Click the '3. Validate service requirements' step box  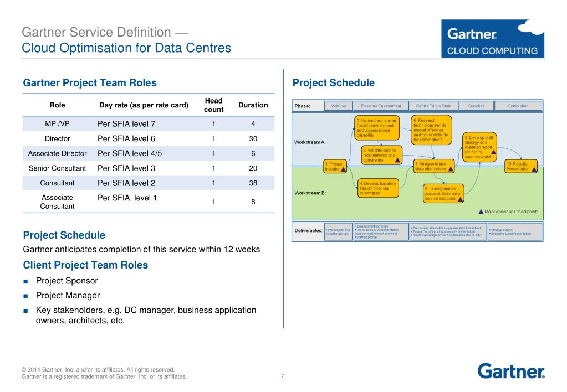pos(381,155)
